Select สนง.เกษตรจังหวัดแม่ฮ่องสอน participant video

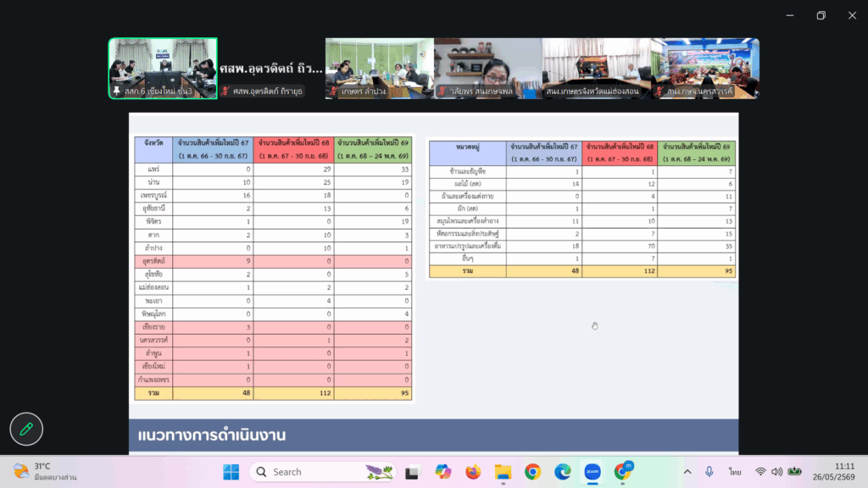[x=597, y=69]
